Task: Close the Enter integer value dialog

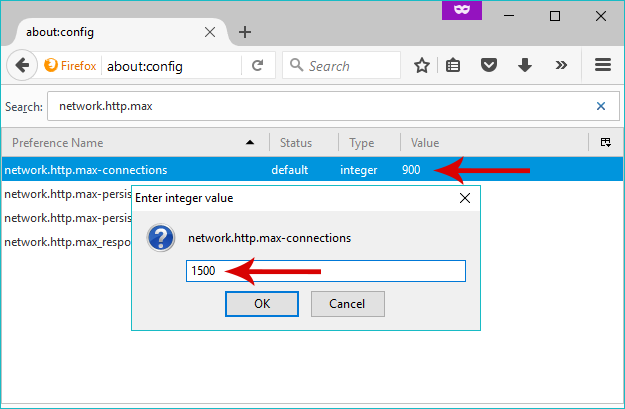Action: click(465, 198)
